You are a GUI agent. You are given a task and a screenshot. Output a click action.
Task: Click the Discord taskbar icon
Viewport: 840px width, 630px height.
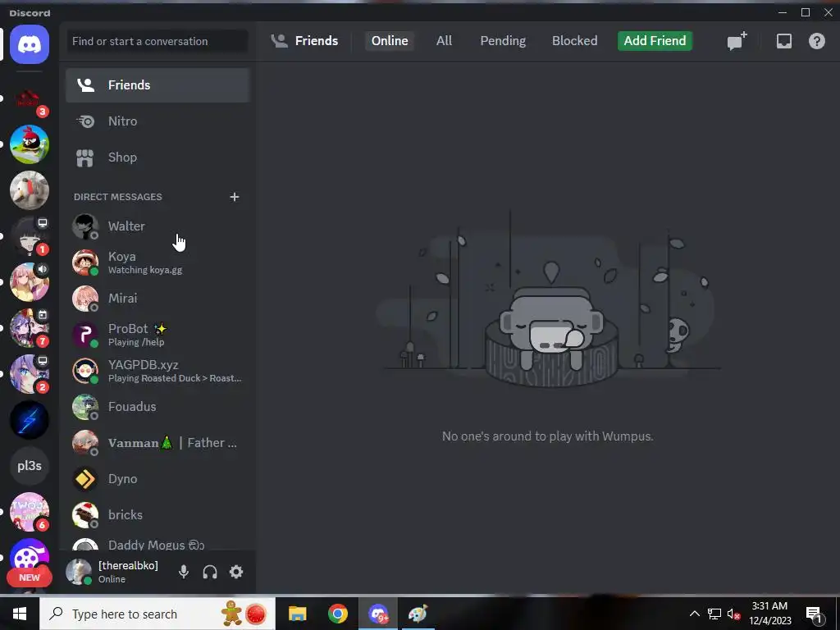pyautogui.click(x=378, y=614)
